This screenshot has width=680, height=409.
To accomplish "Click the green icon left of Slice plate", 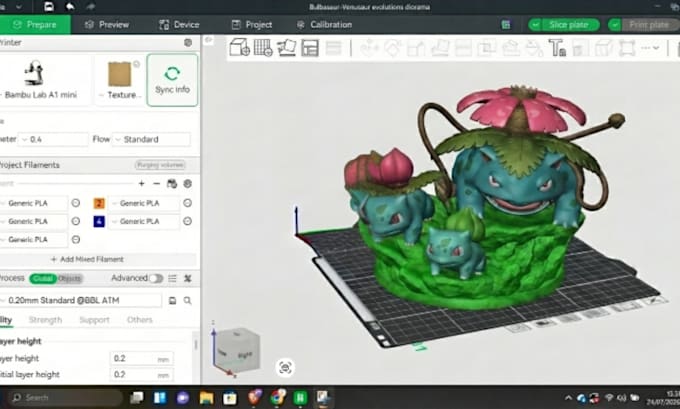I will tap(506, 25).
